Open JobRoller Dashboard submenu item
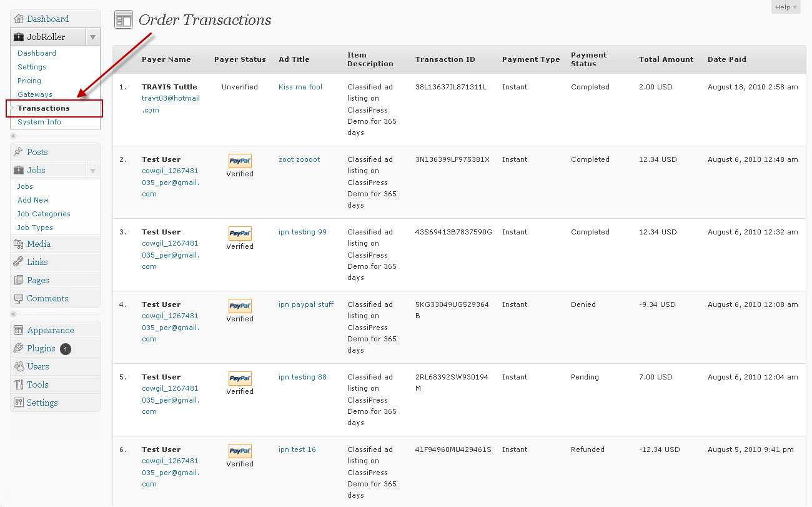Screen dimensions: 812x507 tap(37, 53)
